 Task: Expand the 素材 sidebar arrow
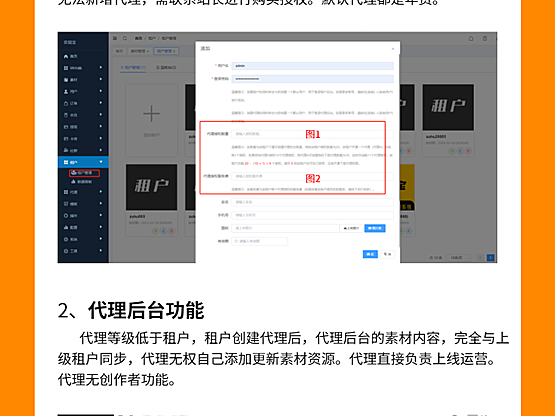(101, 79)
